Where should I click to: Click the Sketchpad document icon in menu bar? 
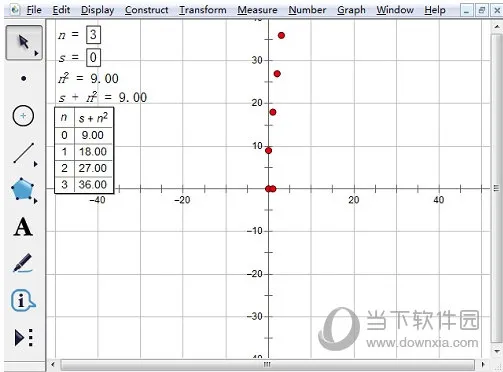[x=14, y=10]
